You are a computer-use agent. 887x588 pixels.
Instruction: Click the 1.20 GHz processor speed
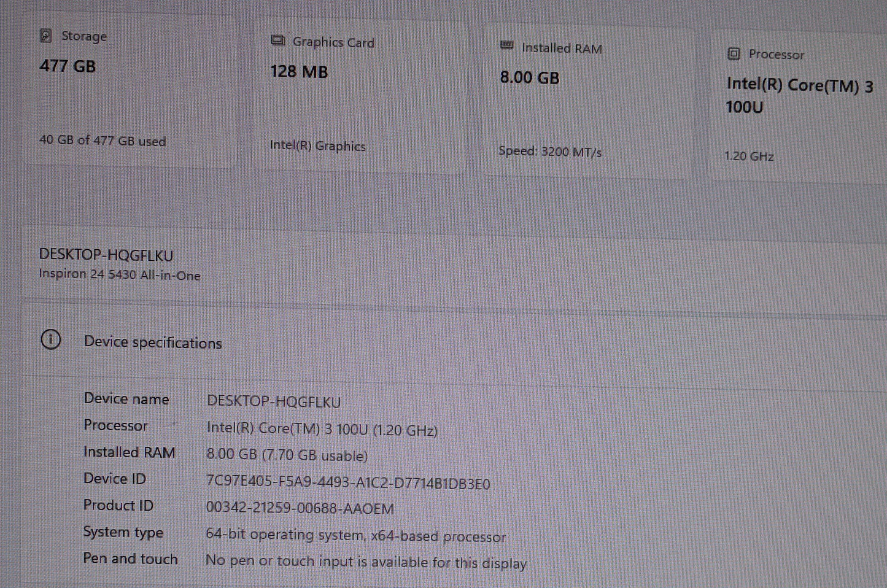[749, 156]
